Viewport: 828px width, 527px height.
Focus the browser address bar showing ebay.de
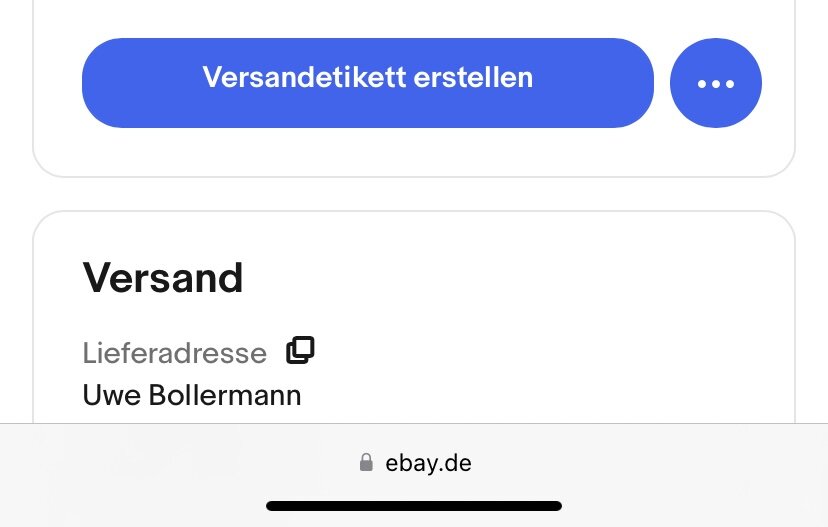[x=414, y=463]
